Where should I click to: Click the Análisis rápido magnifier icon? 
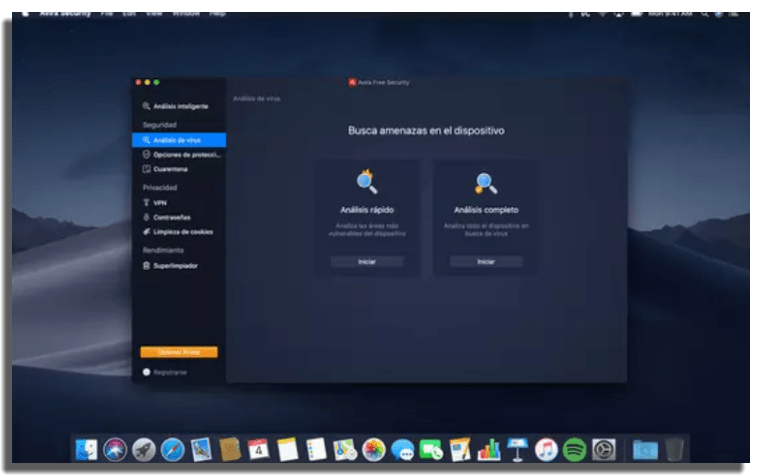pos(367,182)
